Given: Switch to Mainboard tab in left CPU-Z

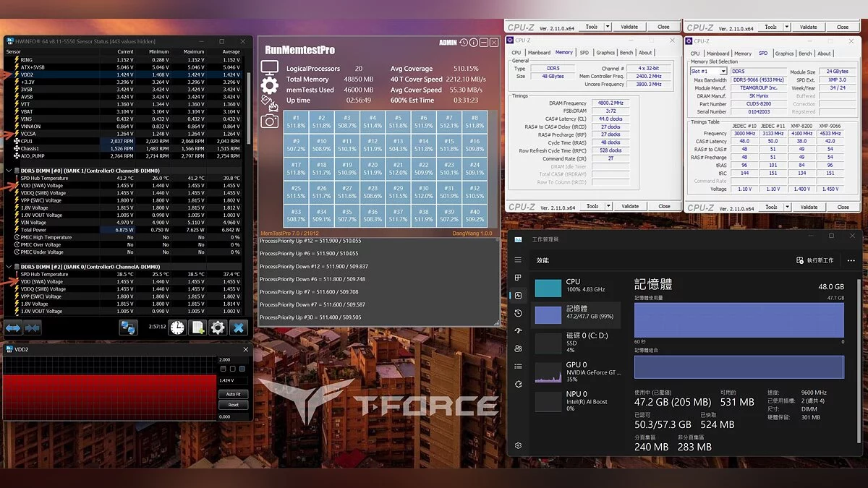Looking at the screenshot, I should click(x=539, y=52).
